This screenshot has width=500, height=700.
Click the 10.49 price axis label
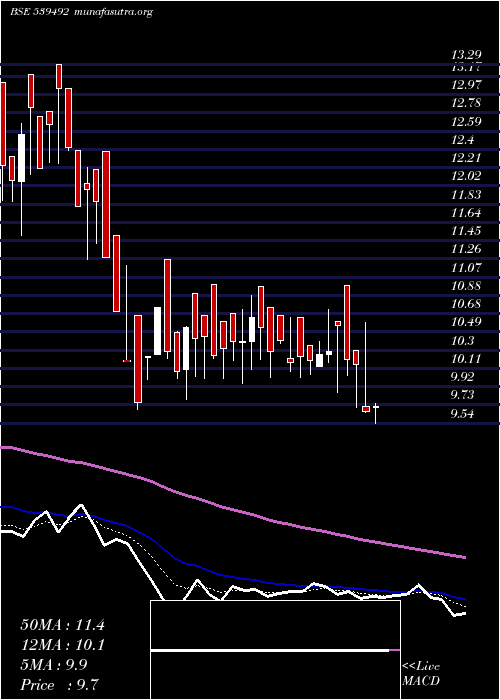[x=466, y=322]
